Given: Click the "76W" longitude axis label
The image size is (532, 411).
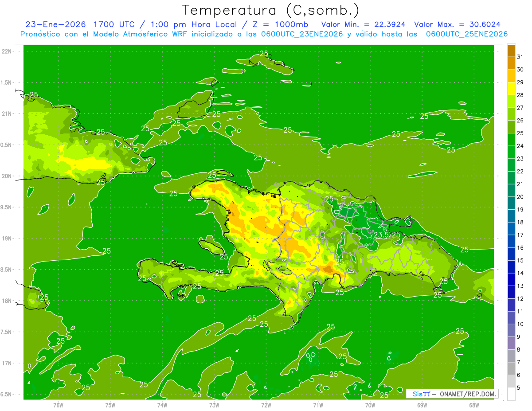Looking at the screenshot, I should tap(58, 405).
